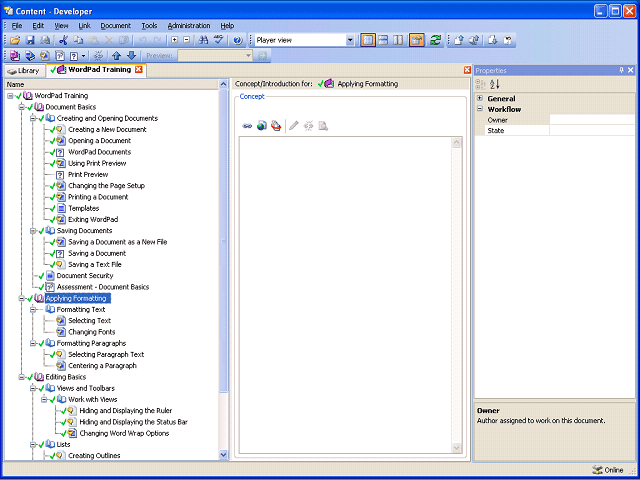The image size is (640, 480).
Task: Open the Document menu
Action: click(x=116, y=26)
